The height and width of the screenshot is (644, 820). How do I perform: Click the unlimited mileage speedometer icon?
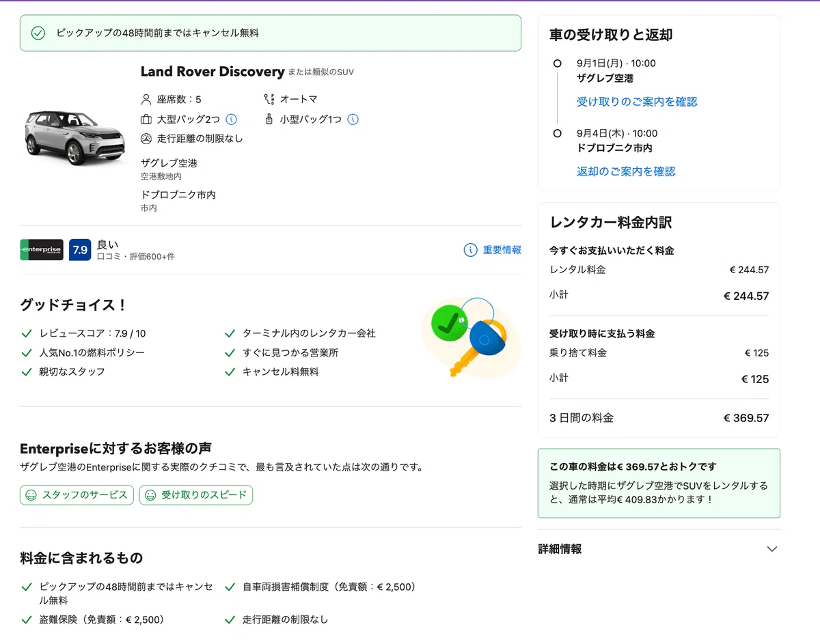146,139
